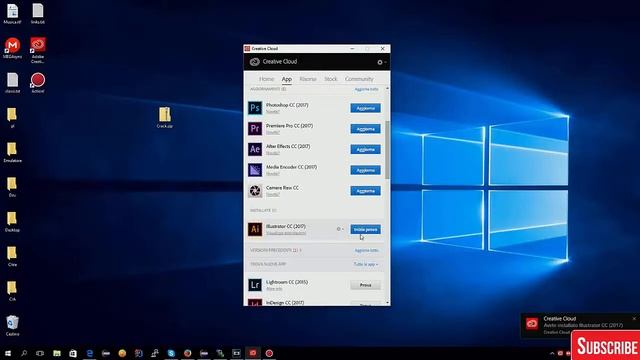Click the scrollbar down arrow in app list

387,303
